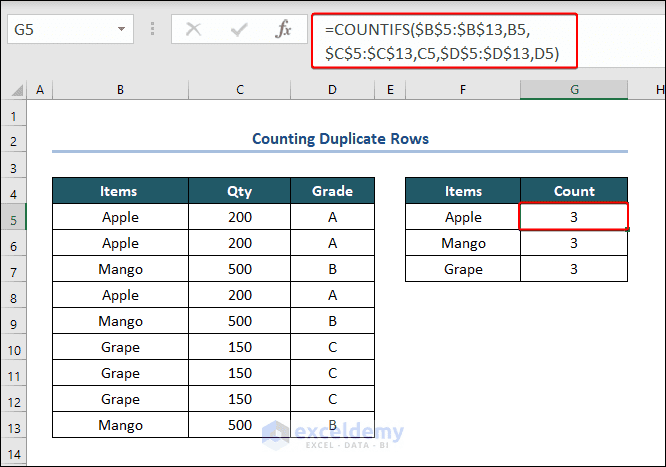Select cell B7 containing Mango
This screenshot has height=467, width=666.
(121, 269)
